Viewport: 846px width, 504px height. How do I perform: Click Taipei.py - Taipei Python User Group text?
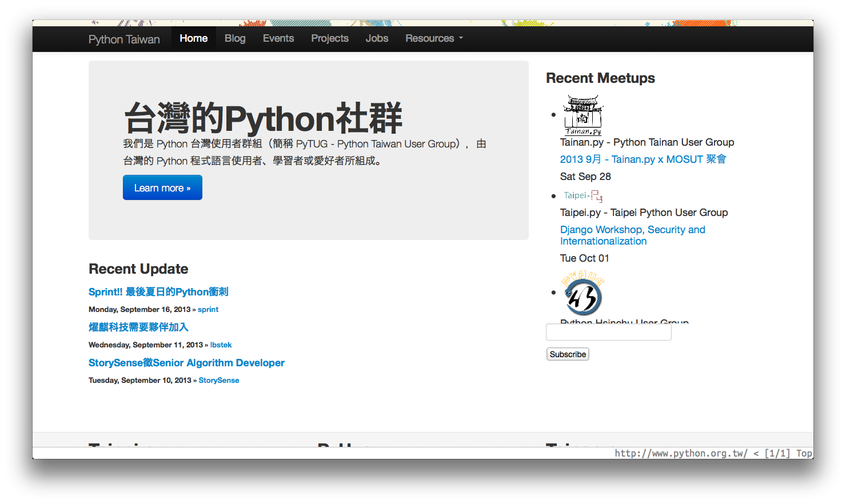click(x=644, y=213)
